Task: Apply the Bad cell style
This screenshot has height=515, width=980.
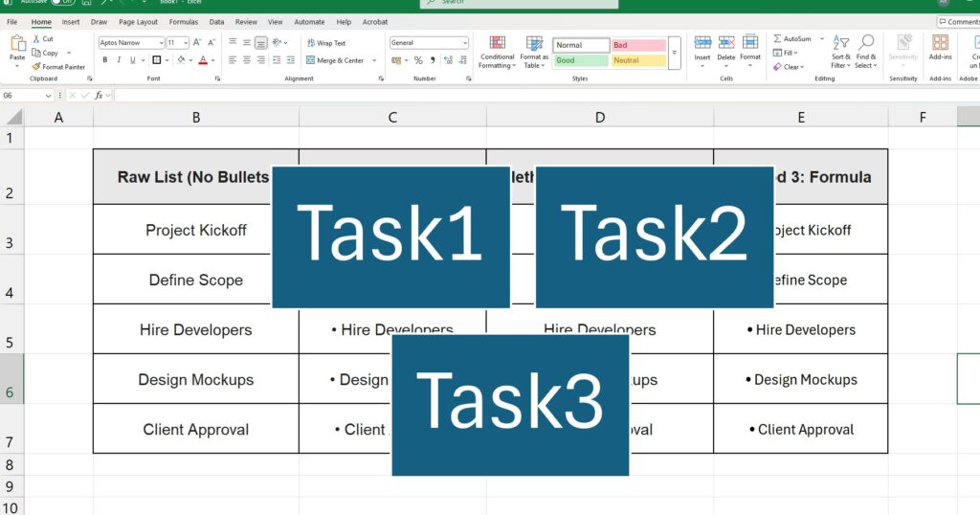Action: click(x=638, y=45)
